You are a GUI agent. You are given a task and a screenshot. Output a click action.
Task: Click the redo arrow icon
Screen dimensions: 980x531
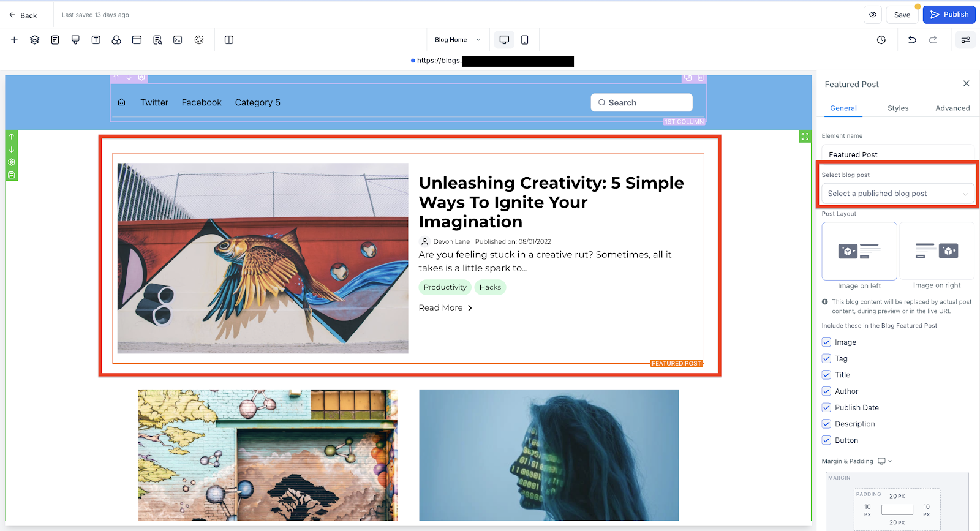[x=933, y=40]
